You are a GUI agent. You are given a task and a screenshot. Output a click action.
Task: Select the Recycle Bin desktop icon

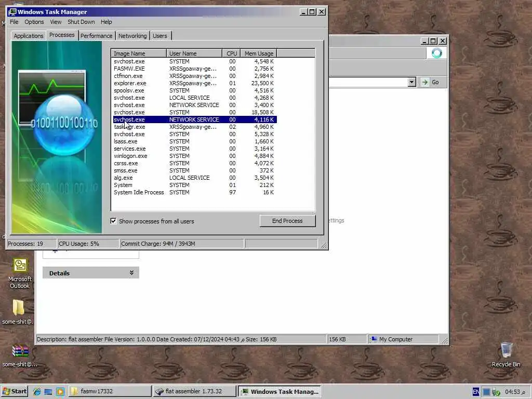coord(506,355)
